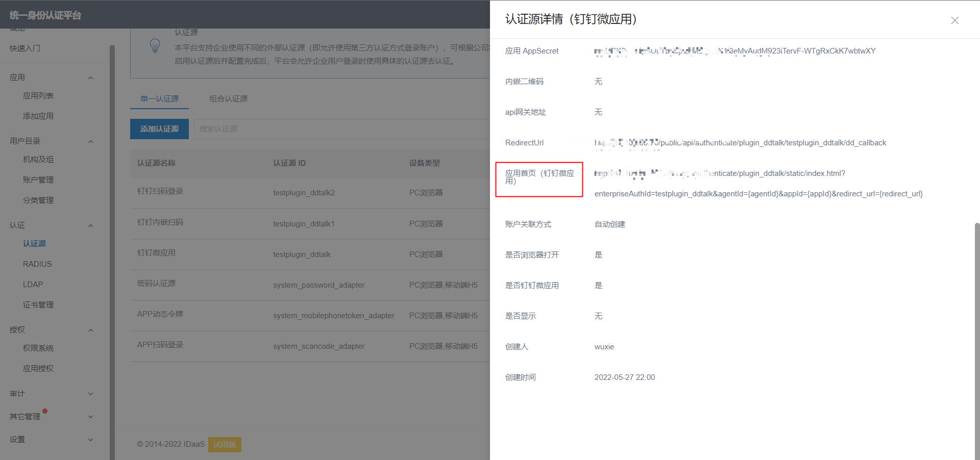The height and width of the screenshot is (460, 980).
Task: Open the LDAP menu item
Action: [33, 285]
